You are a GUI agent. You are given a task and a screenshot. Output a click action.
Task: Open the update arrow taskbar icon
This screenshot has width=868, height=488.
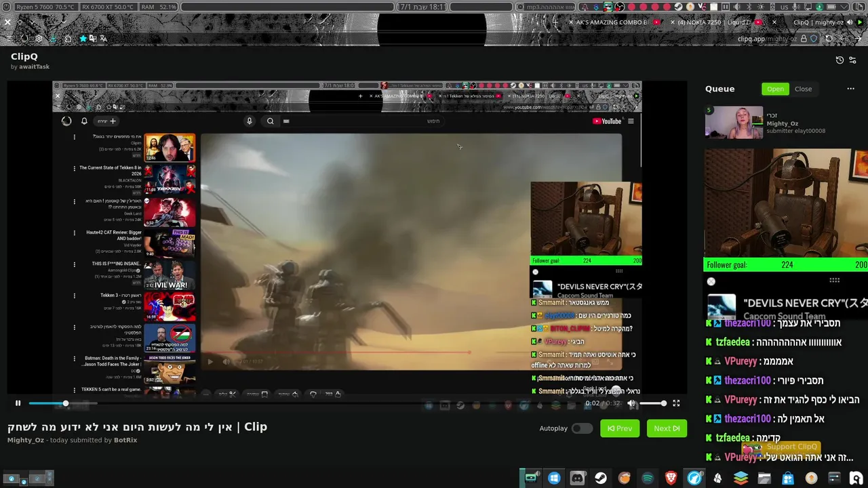point(811,478)
